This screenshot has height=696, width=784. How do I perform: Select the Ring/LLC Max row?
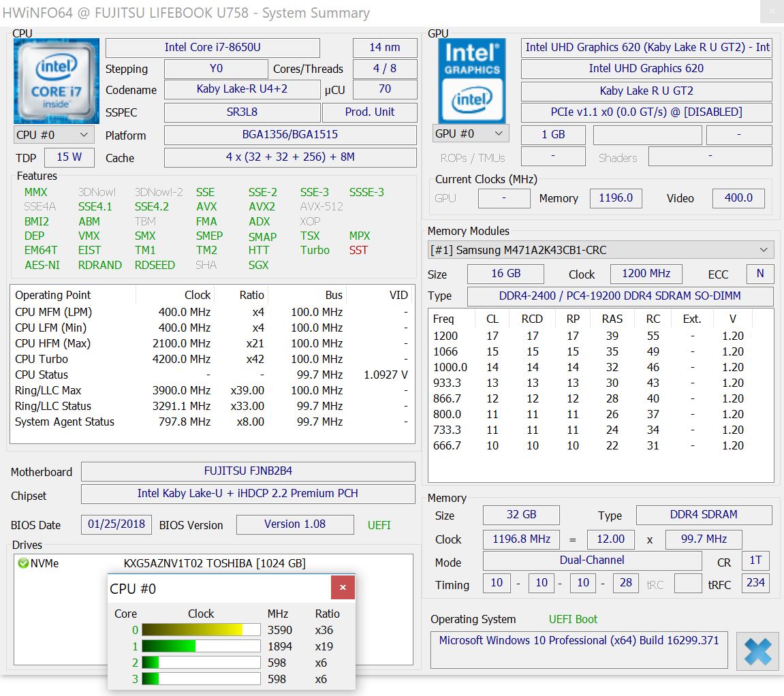[x=212, y=390]
